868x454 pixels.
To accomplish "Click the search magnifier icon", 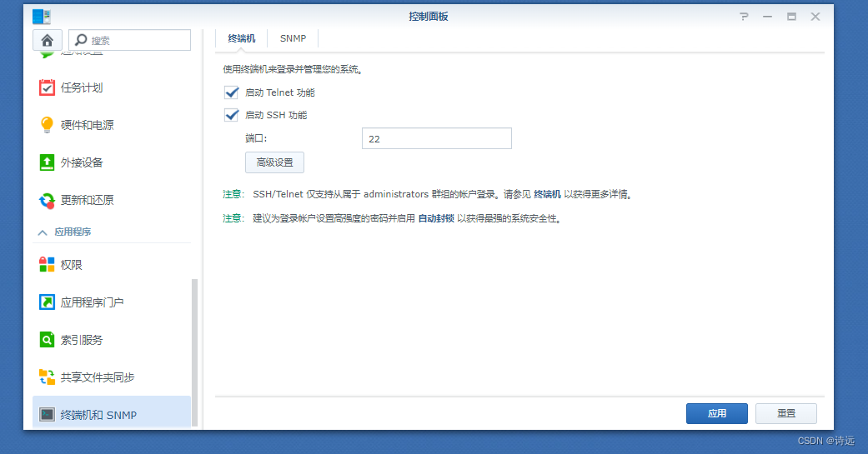I will point(81,40).
